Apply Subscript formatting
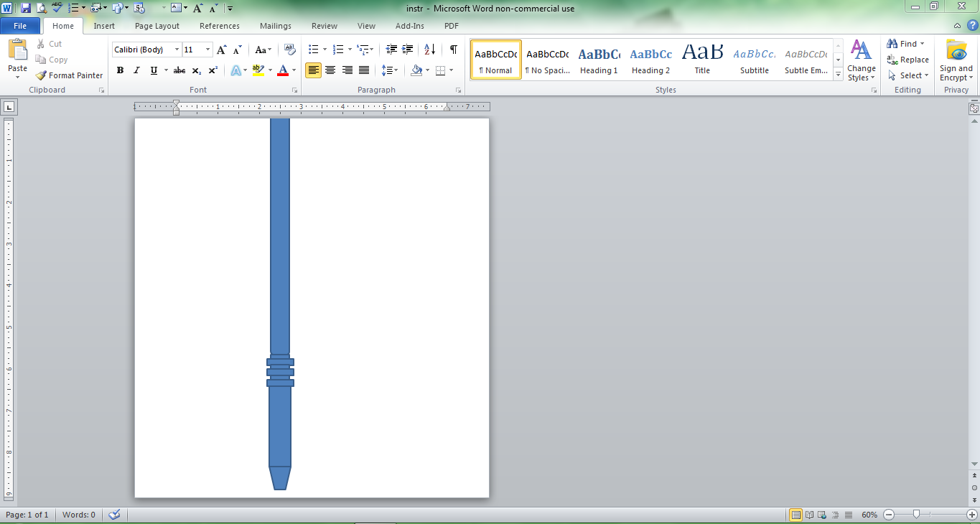The width and height of the screenshot is (980, 524). [197, 70]
